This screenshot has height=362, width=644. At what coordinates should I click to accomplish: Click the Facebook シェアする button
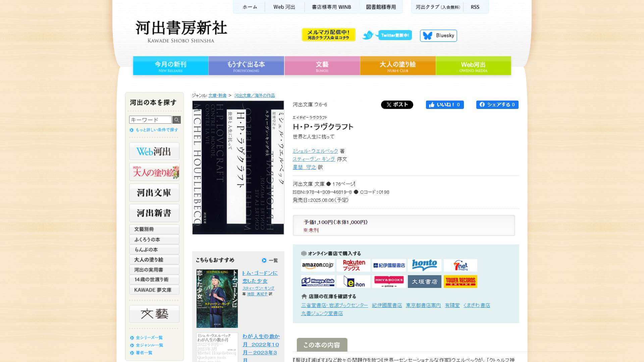click(497, 105)
